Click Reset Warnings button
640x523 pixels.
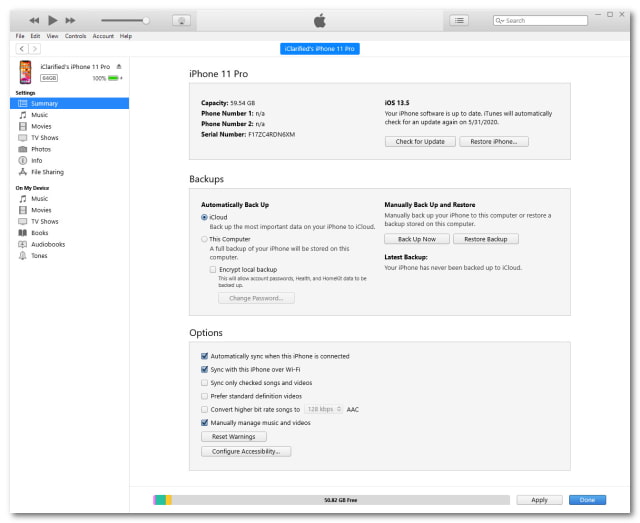(x=234, y=437)
